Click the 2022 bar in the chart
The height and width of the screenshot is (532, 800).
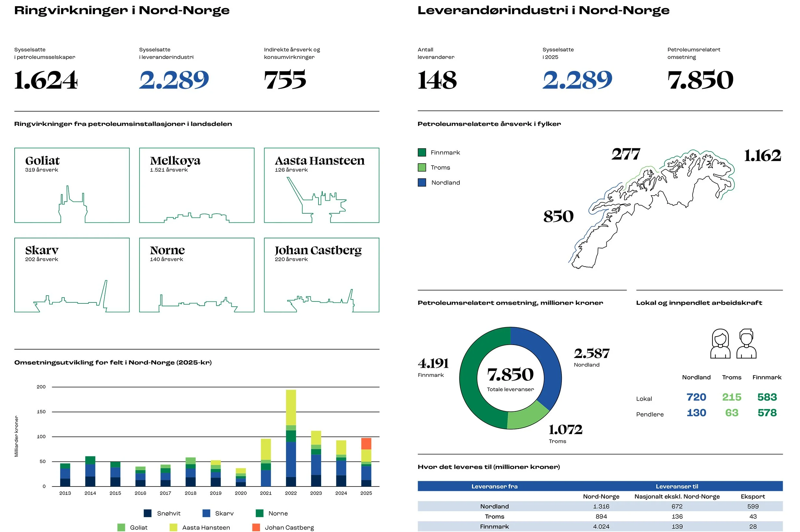tap(291, 438)
